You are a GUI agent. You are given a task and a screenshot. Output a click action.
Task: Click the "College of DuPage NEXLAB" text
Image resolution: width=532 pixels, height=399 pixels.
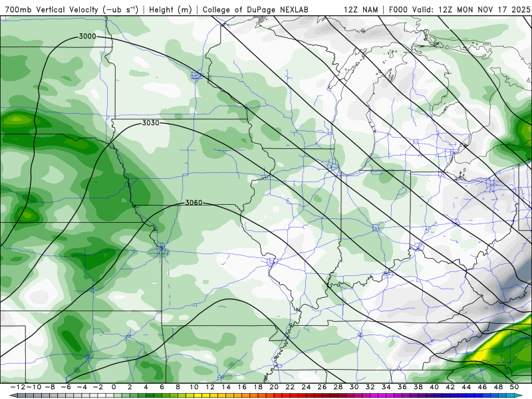255,9
